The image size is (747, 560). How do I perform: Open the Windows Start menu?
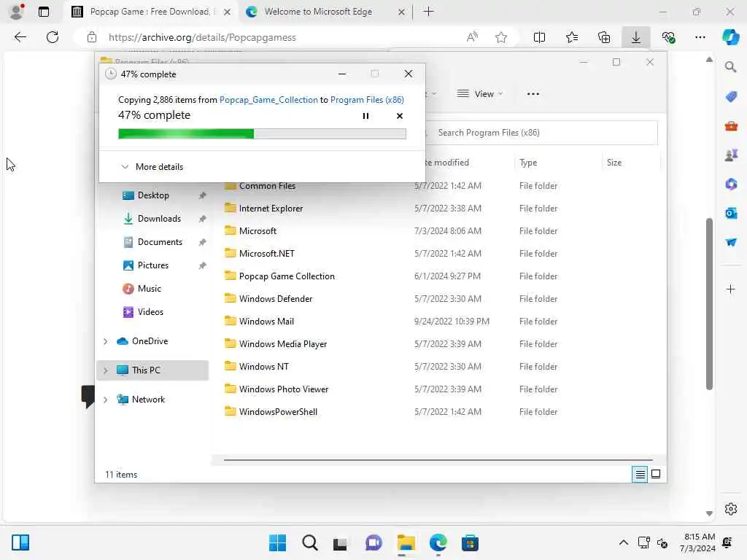tap(277, 542)
